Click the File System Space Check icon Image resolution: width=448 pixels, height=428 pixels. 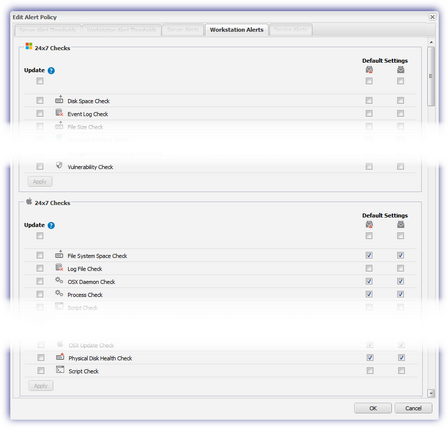click(59, 254)
